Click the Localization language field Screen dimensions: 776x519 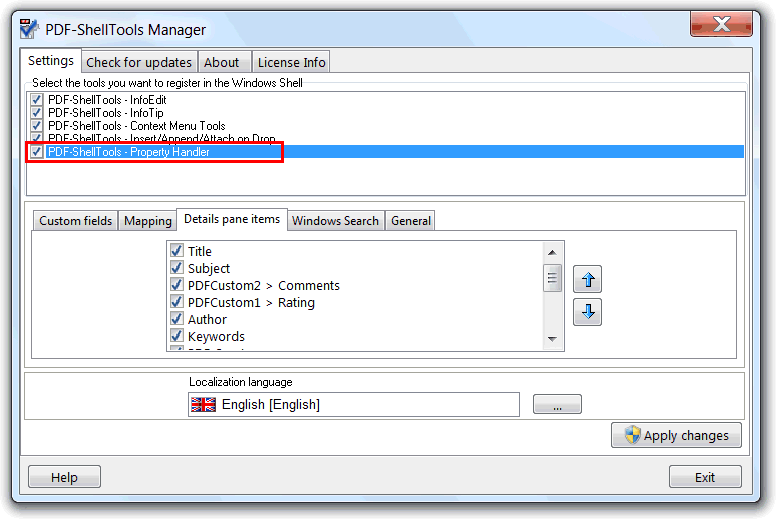[x=354, y=405]
